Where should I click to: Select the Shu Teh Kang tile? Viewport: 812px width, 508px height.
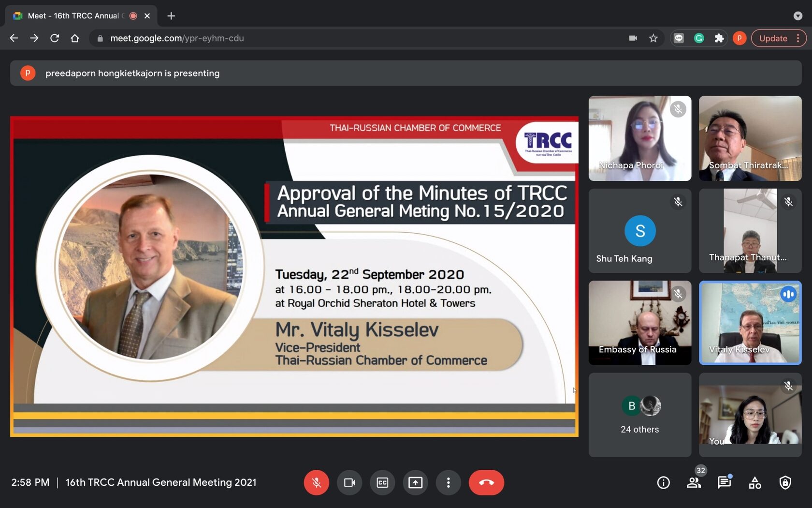[640, 231]
